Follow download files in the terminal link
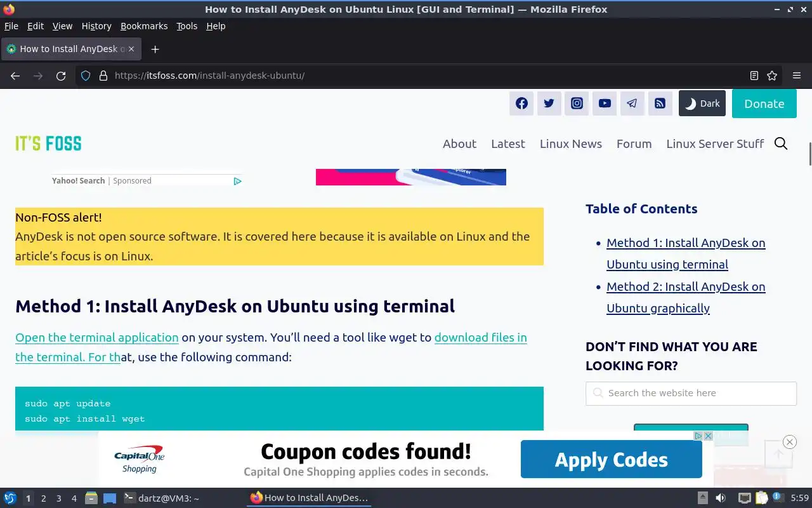 481,337
